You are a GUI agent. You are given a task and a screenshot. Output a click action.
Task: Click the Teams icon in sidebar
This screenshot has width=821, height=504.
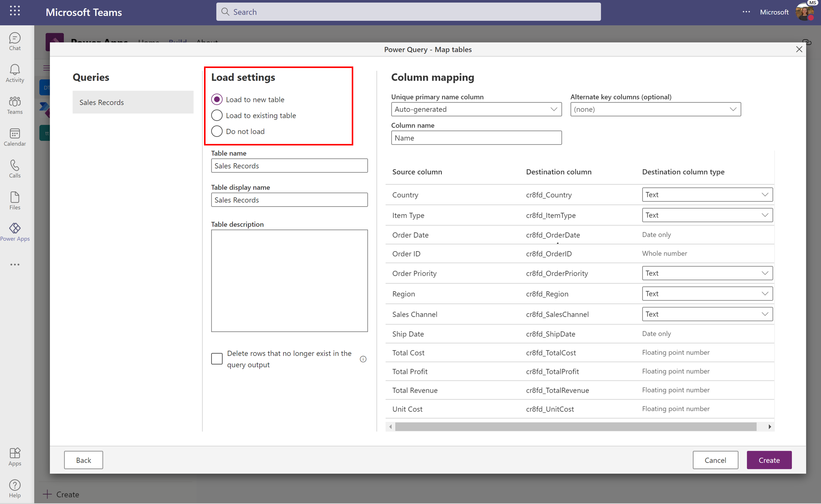point(15,102)
